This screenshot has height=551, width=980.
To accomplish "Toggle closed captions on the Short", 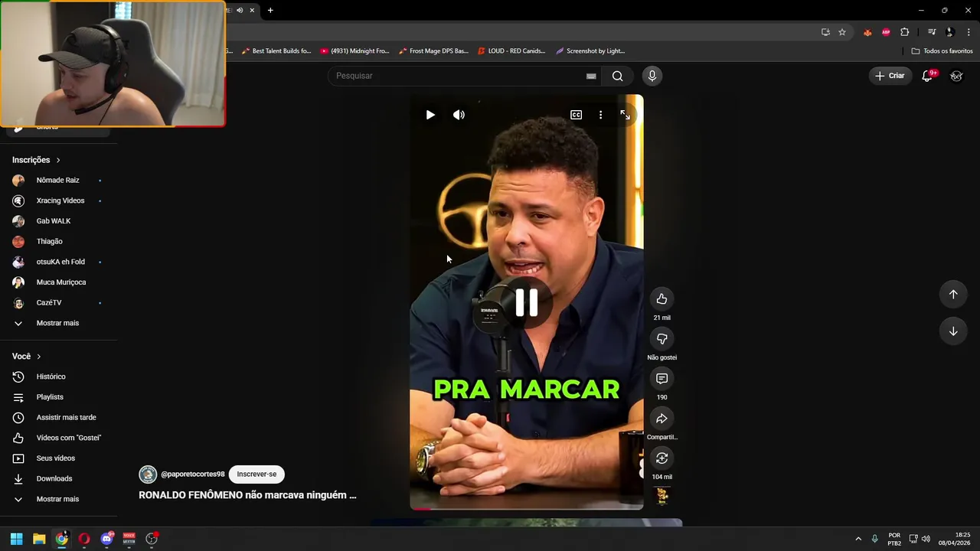I will (x=576, y=115).
